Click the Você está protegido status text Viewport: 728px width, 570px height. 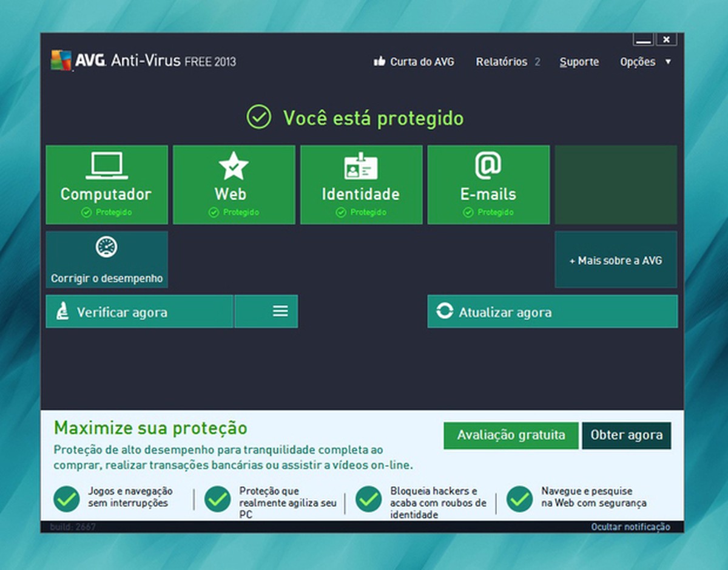click(373, 117)
